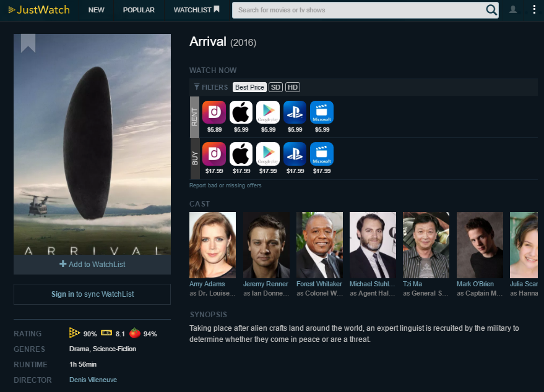Open Michael Stuhlbarg name link
544x392 pixels.
click(x=373, y=284)
